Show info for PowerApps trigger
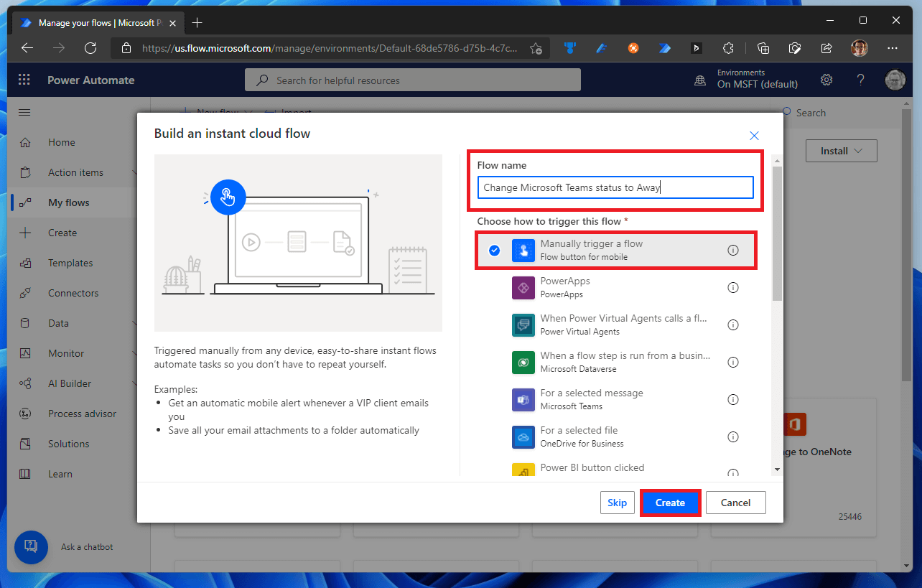 tap(733, 288)
